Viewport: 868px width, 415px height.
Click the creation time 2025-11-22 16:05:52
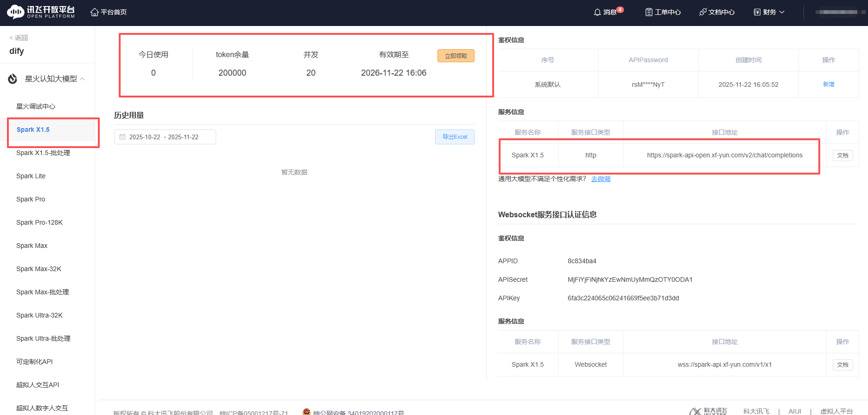(748, 84)
